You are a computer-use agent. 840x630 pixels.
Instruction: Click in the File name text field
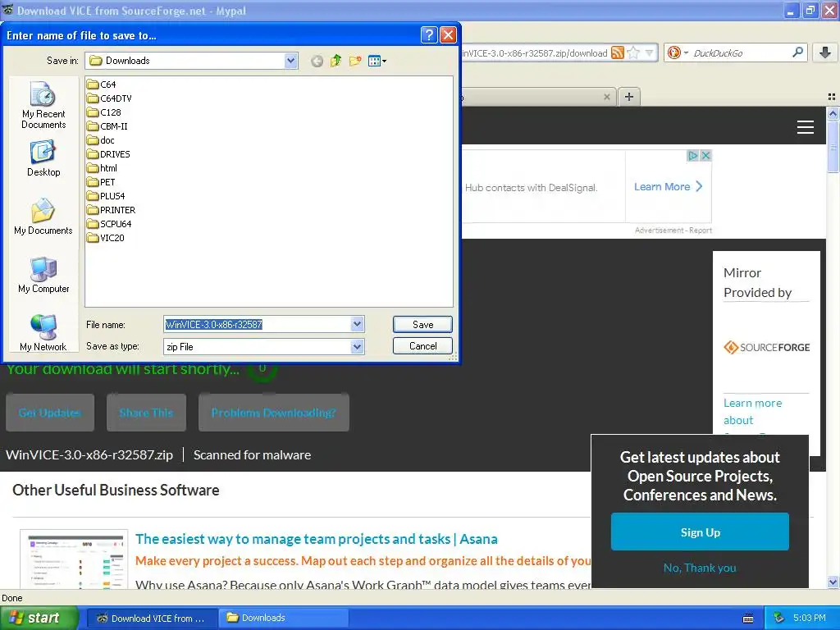[x=257, y=325]
